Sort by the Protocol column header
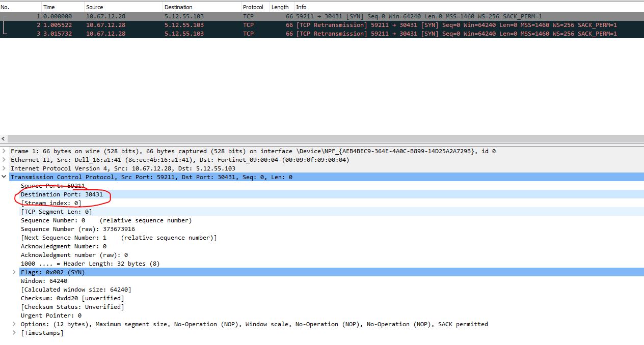644x345 pixels. point(253,7)
